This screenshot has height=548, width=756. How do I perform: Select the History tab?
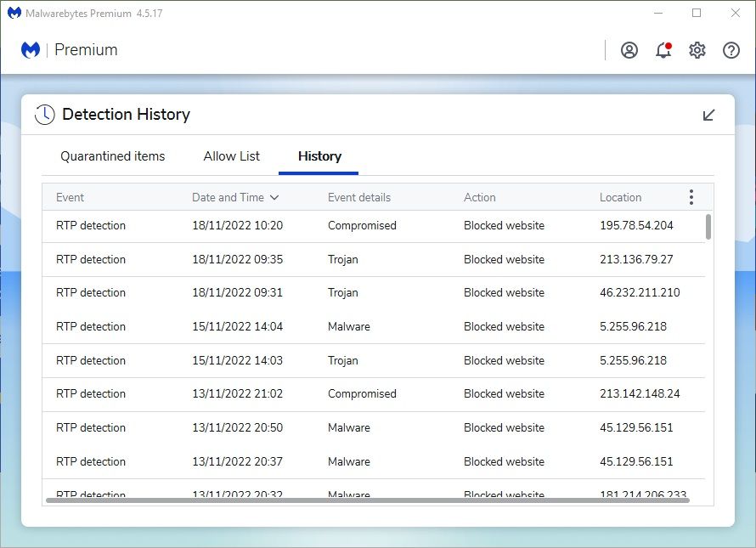coord(319,156)
